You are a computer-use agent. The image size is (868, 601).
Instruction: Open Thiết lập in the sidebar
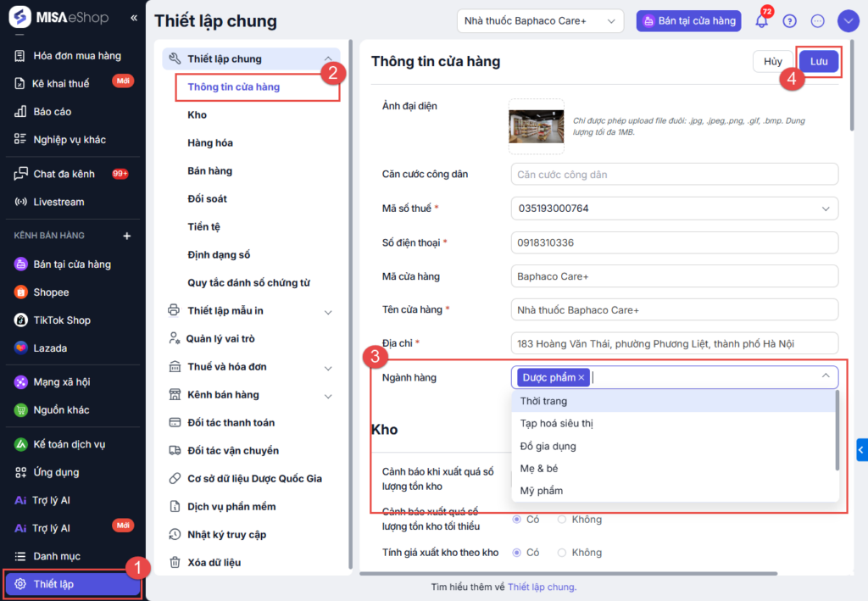tap(72, 584)
